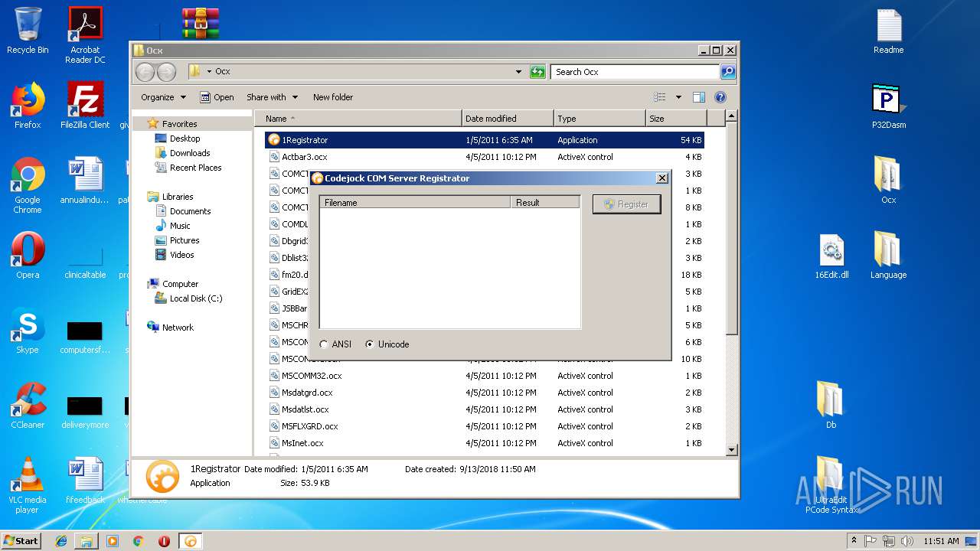
Task: Open Explorer help icon
Action: click(720, 97)
